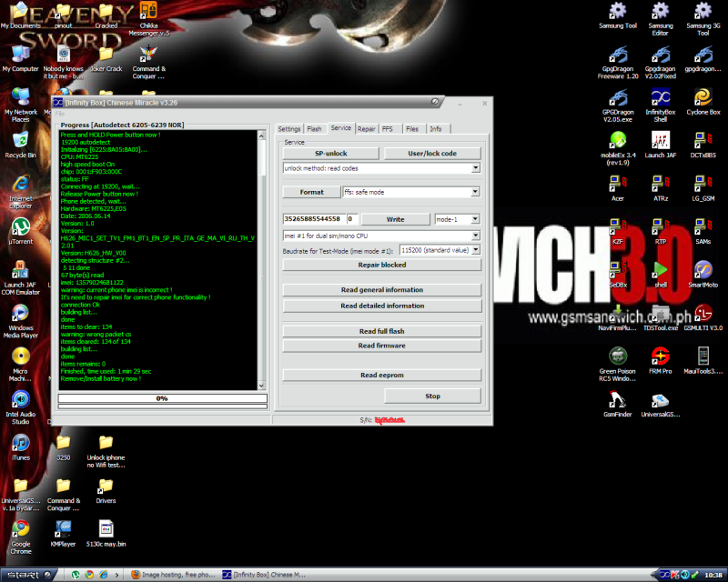Viewport: 728px width, 582px height.
Task: Open the Acer desktop shortcut
Action: pos(618,187)
